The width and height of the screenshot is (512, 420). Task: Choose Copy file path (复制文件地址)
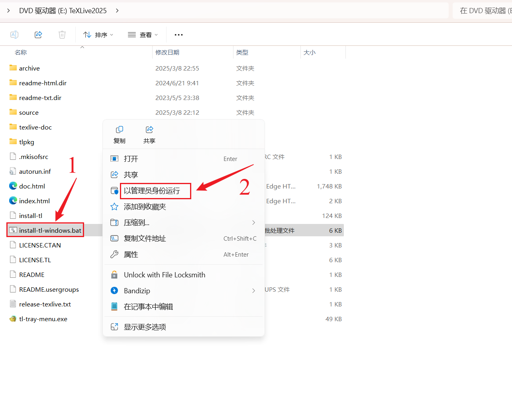click(x=184, y=238)
